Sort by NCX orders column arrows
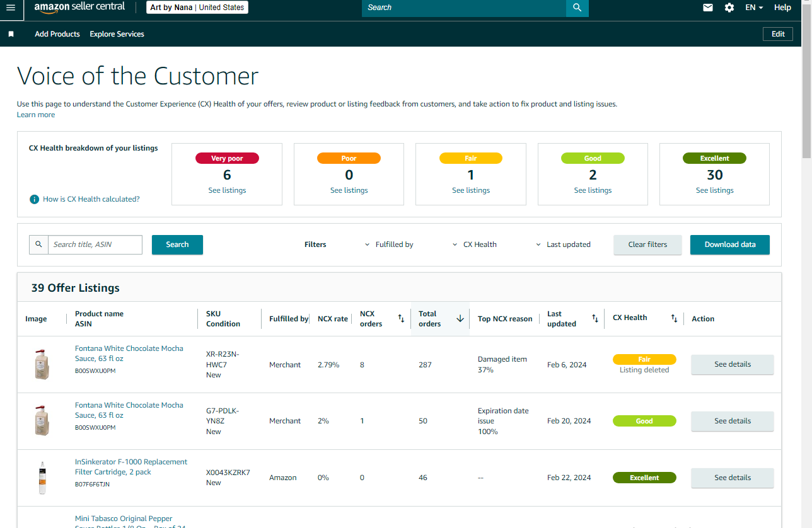Image resolution: width=812 pixels, height=528 pixels. pos(401,319)
